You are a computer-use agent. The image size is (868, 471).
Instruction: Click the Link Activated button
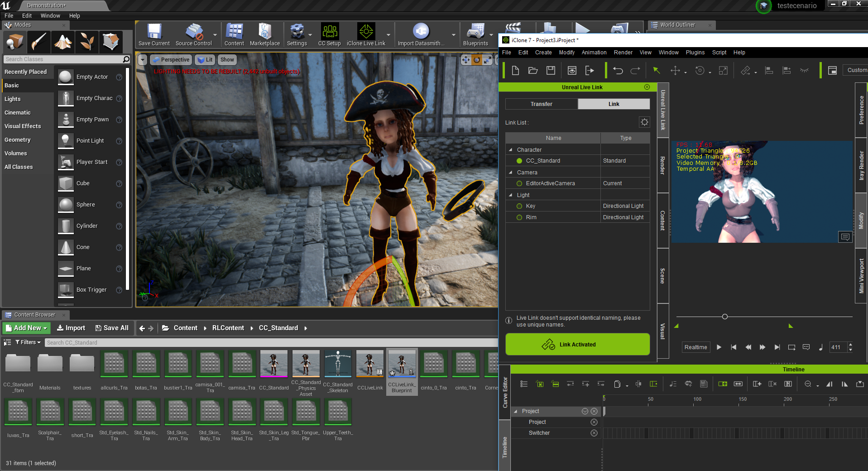(577, 345)
